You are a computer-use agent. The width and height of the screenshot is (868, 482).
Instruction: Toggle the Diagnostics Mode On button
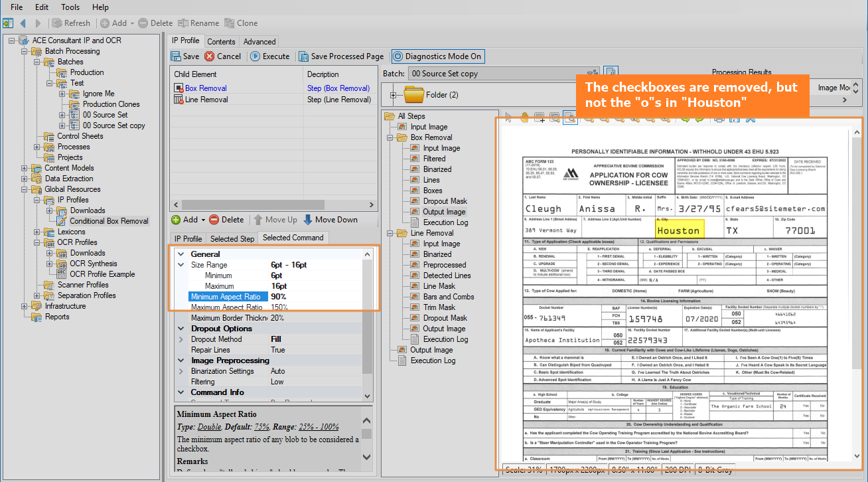(x=437, y=56)
